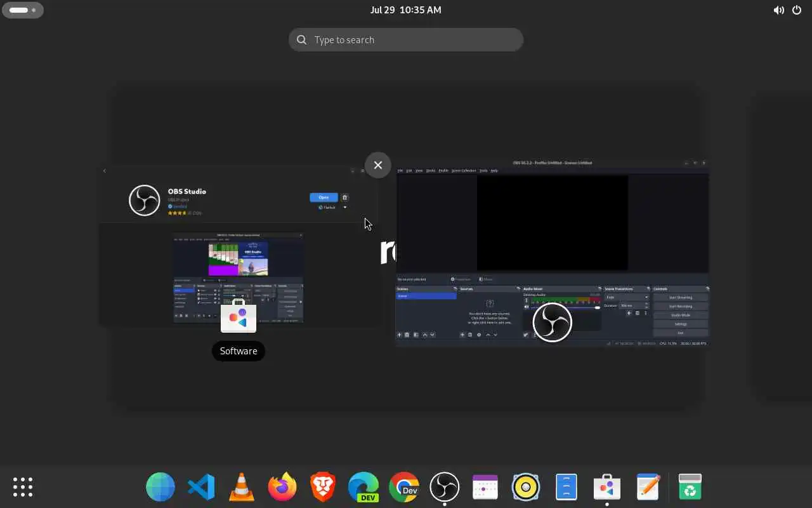This screenshot has height=508, width=812.
Task: Open the OBS screenshot thumbnail in Software window
Action: pyautogui.click(x=239, y=278)
